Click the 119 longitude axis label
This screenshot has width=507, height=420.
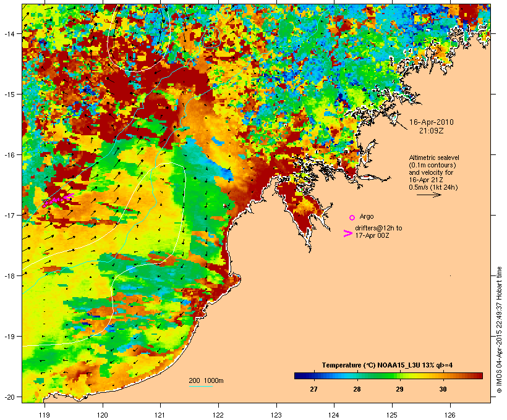click(x=45, y=415)
